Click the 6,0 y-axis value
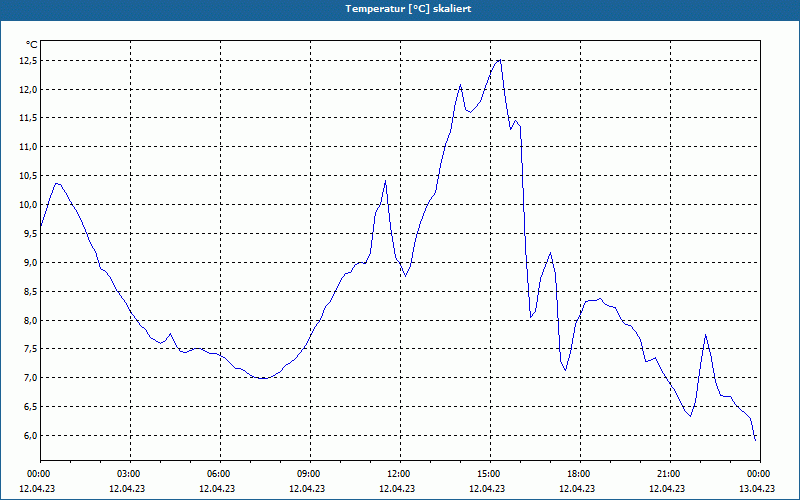This screenshot has height=500, width=800. (30, 436)
